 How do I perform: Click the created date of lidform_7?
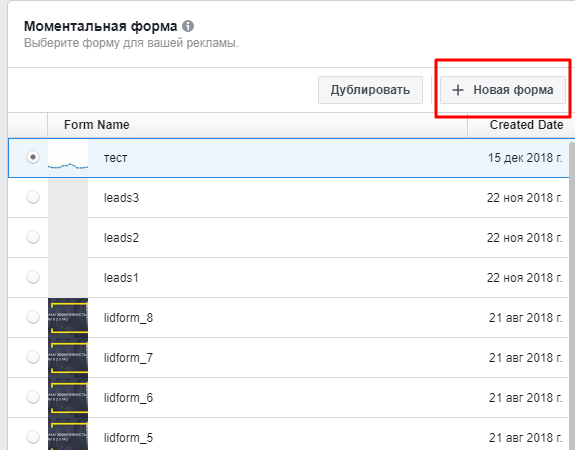tap(525, 358)
